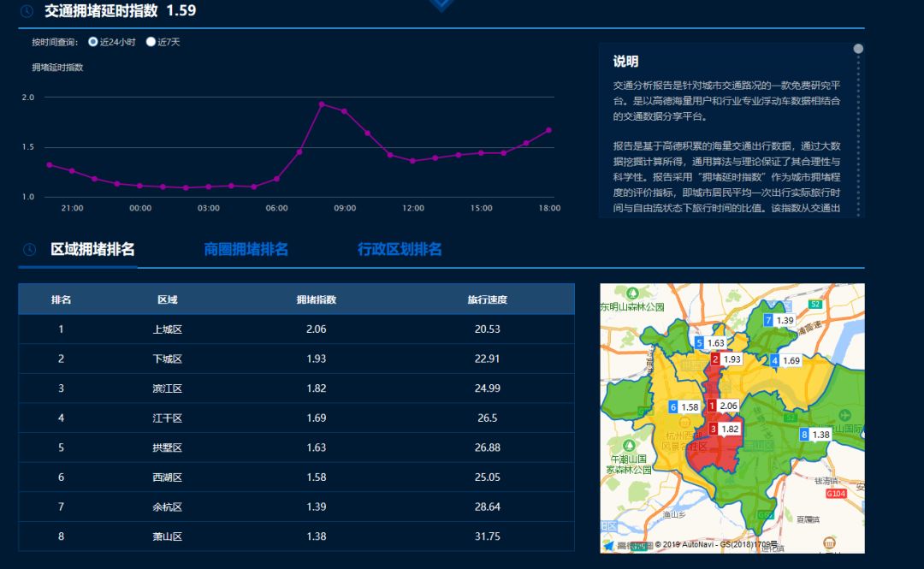Screen dimensions: 924x569
Task: Select the 近7天 radio button
Action: (151, 42)
